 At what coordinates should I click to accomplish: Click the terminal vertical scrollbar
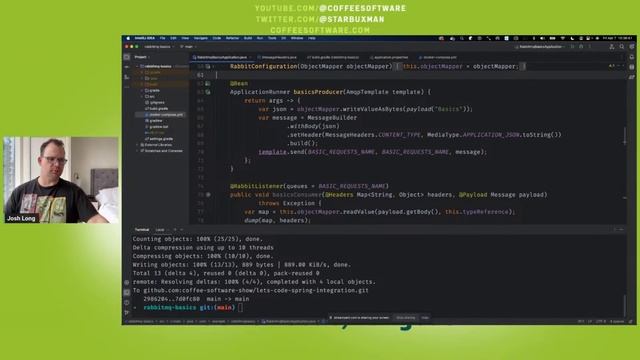[624, 305]
